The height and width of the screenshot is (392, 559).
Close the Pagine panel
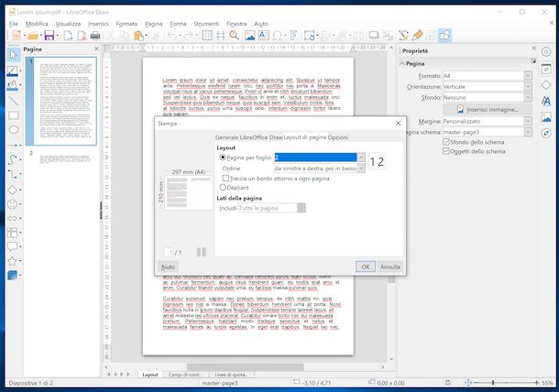96,49
